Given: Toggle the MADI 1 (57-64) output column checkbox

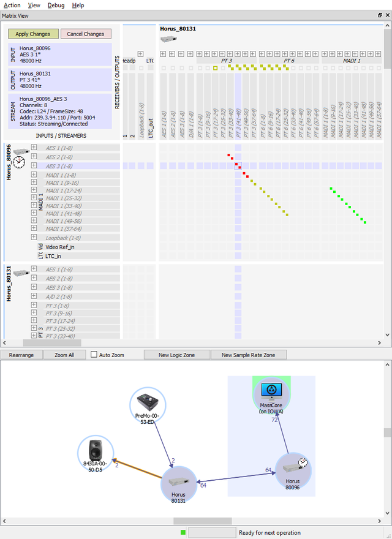Looking at the screenshot, I should tap(379, 68).
